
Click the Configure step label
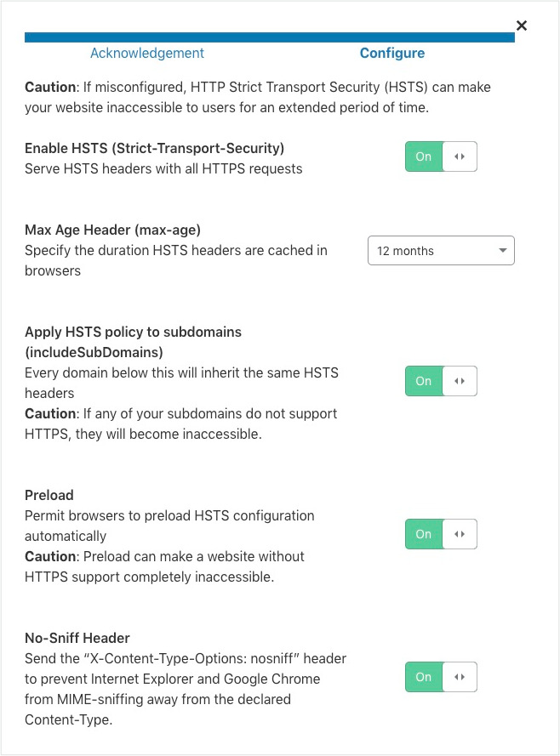coord(391,53)
